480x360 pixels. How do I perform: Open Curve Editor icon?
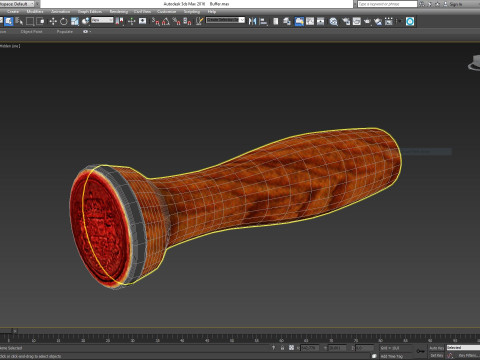[x=310, y=21]
